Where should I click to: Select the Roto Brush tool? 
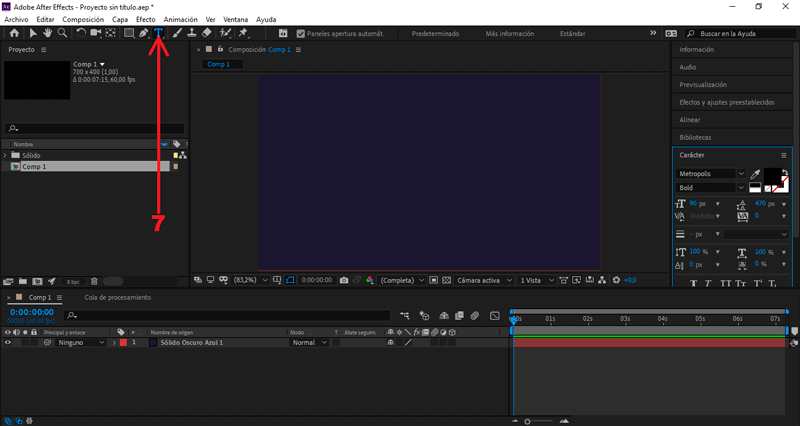pyautogui.click(x=224, y=33)
